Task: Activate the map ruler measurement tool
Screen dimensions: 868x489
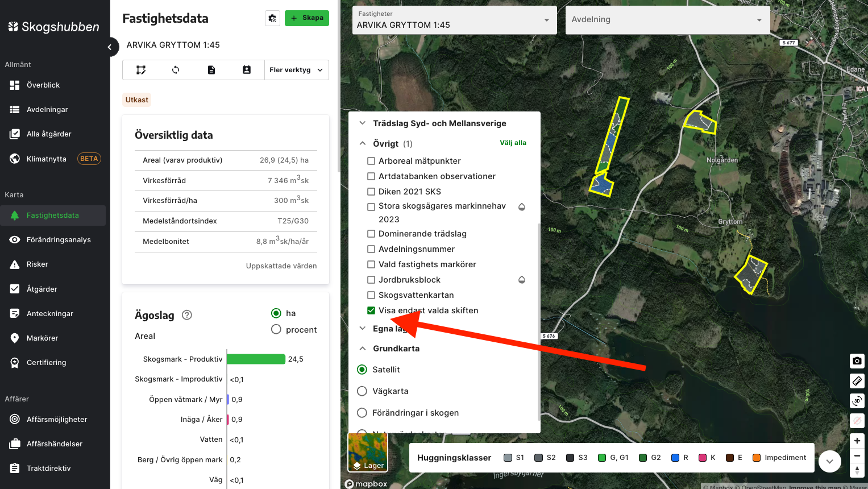Action: coord(857,380)
